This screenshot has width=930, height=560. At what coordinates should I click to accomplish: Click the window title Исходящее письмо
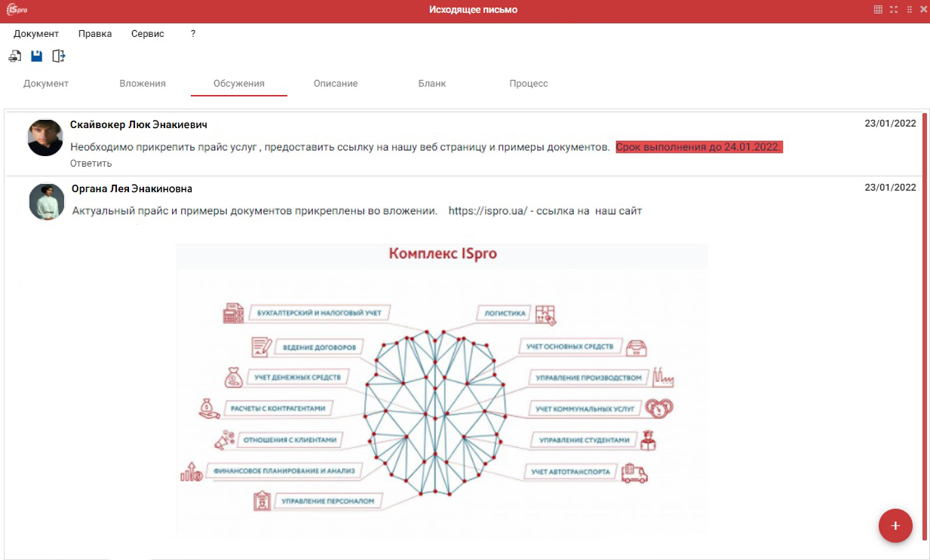(473, 10)
